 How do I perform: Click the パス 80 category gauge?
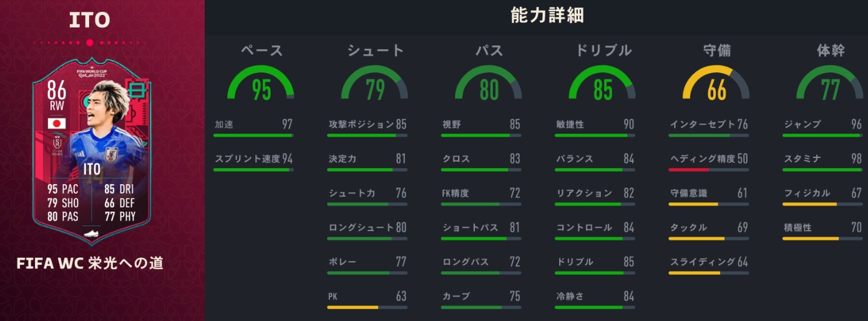pyautogui.click(x=489, y=87)
